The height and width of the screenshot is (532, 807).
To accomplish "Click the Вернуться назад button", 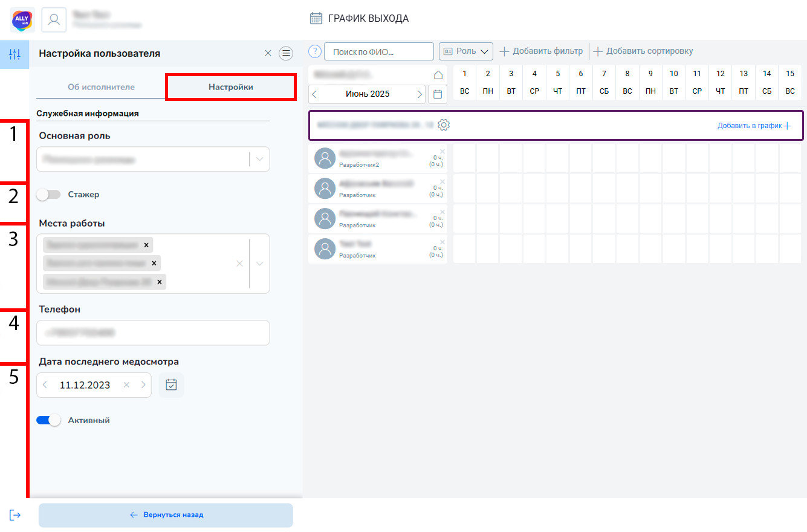I will [x=166, y=515].
